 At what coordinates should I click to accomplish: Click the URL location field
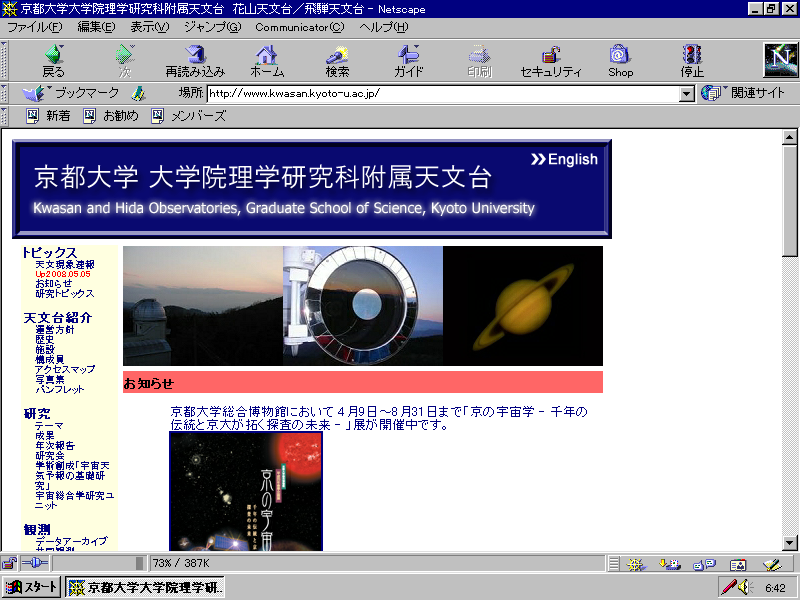(443, 94)
